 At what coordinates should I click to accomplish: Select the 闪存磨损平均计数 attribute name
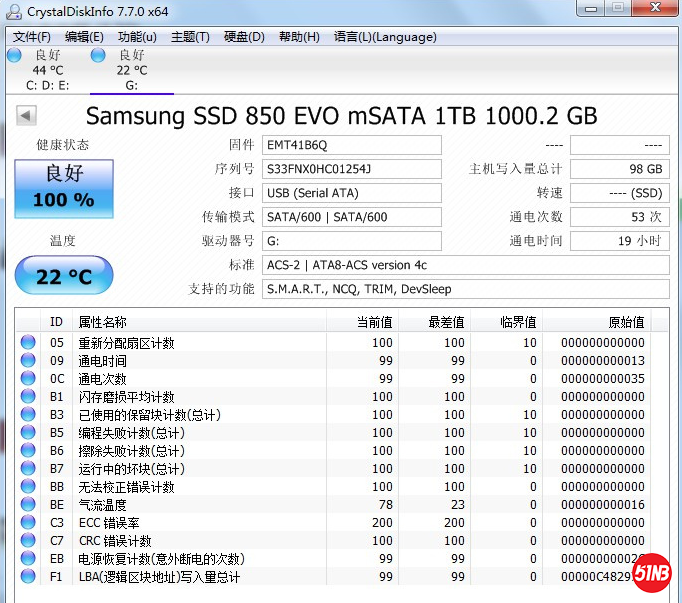(126, 397)
